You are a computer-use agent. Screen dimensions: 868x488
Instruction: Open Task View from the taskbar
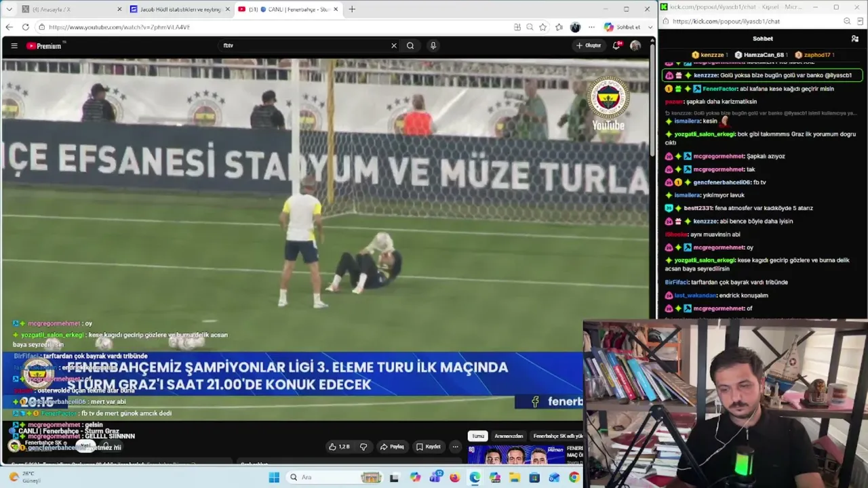(394, 477)
